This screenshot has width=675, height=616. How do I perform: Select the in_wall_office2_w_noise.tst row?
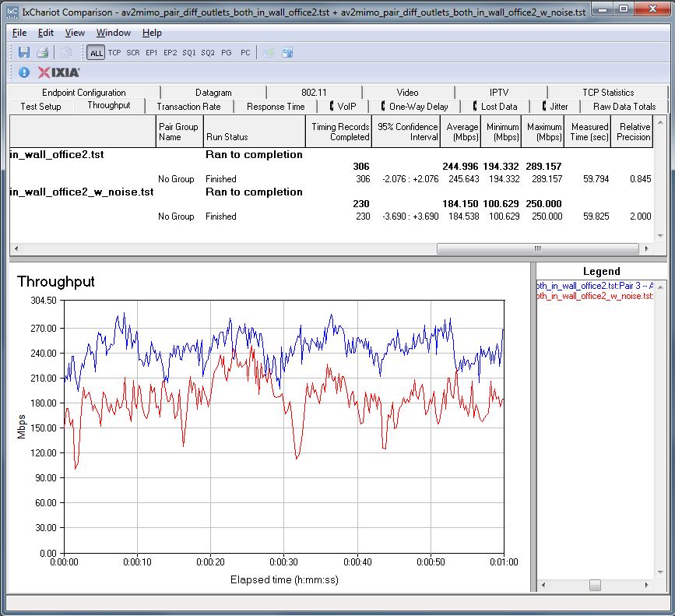click(331, 192)
